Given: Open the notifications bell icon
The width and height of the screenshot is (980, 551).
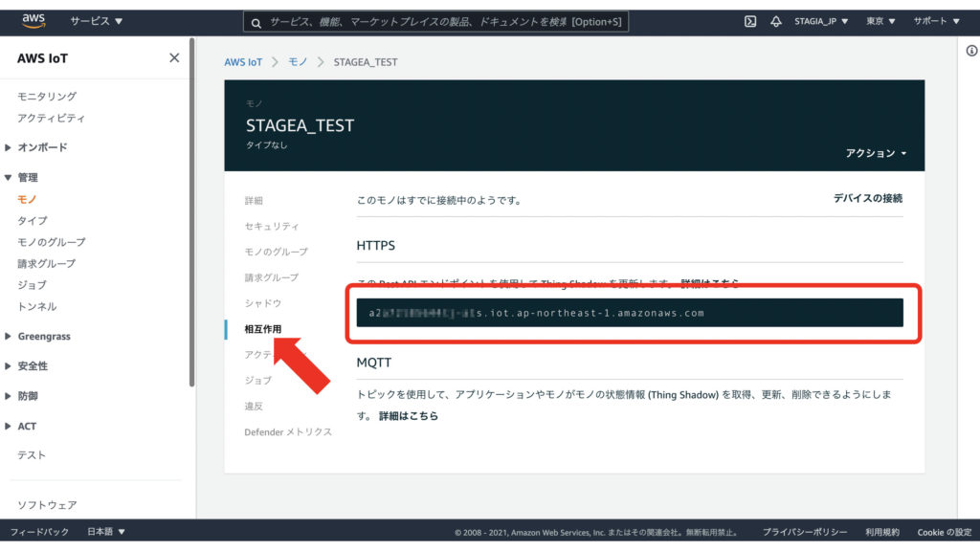Looking at the screenshot, I should [775, 21].
